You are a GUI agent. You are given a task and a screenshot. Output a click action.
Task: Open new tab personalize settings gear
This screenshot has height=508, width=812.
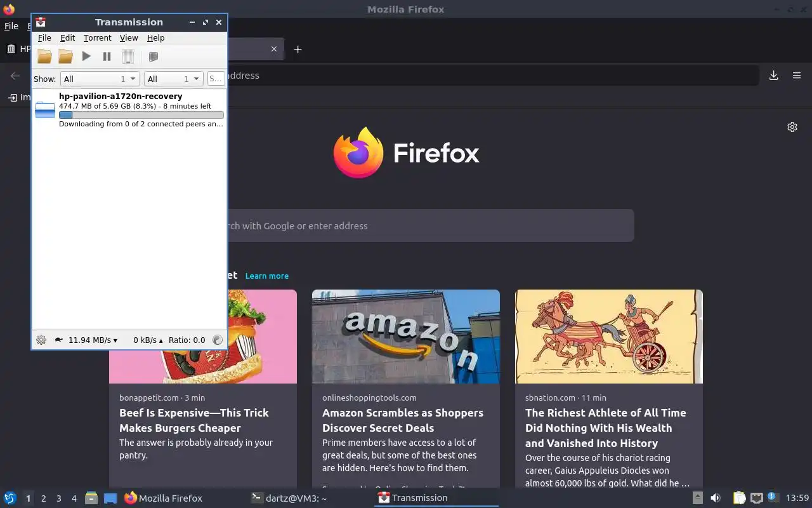point(792,127)
